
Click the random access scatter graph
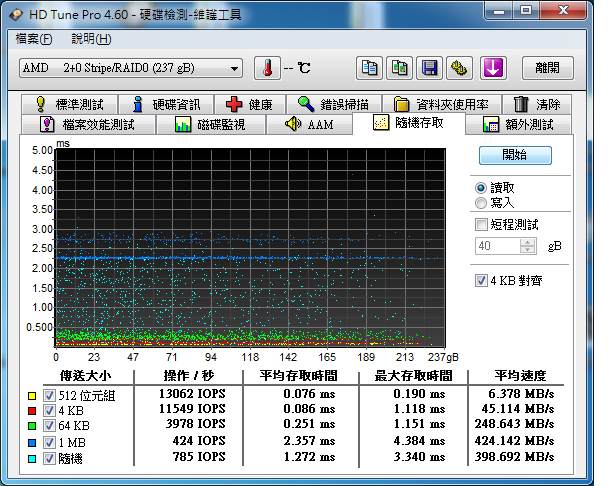click(250, 248)
